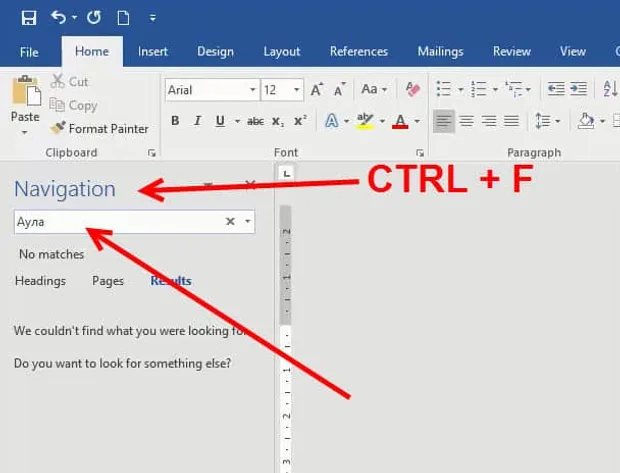Click the Subscript x₂ icon

coord(278,121)
